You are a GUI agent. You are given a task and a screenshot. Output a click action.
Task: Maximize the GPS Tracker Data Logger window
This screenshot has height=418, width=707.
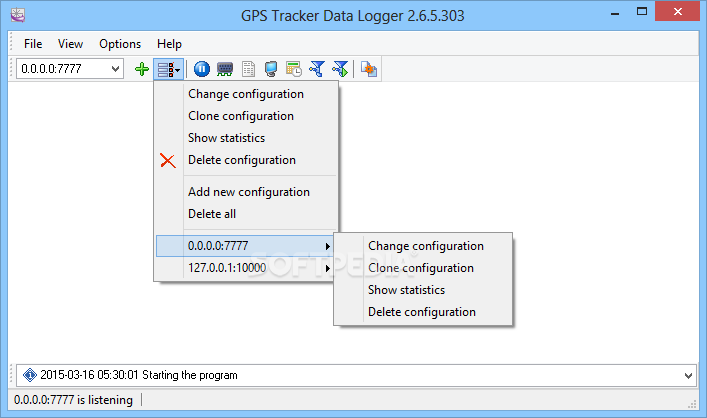click(x=642, y=12)
